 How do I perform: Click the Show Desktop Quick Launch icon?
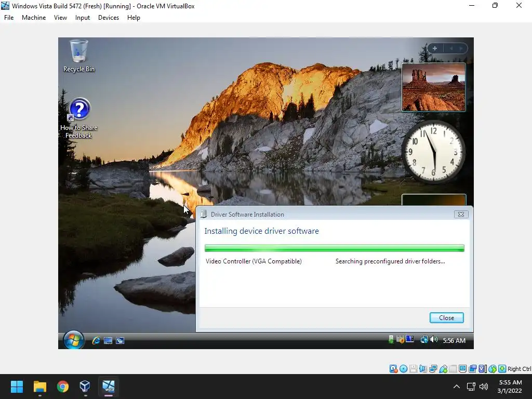tap(108, 340)
